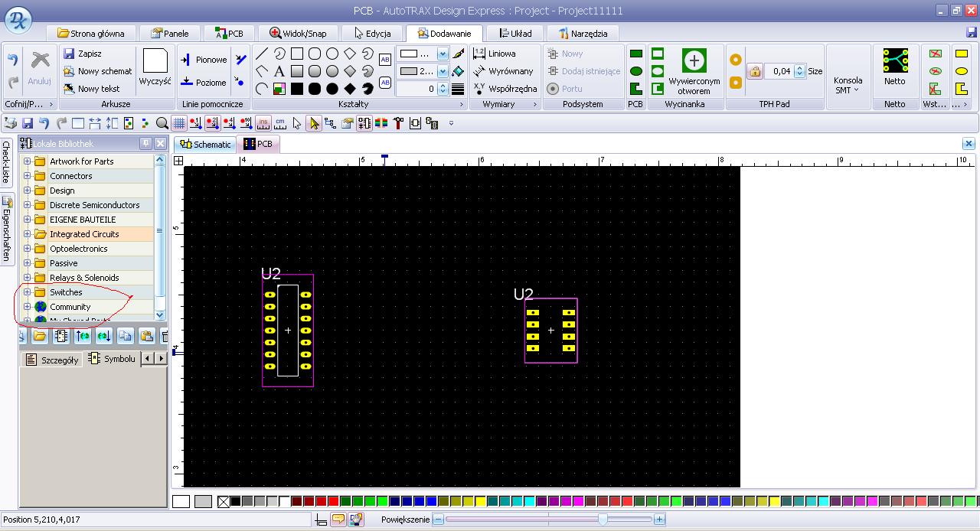This screenshot has height=531, width=980.
Task: Click the Powiększenie zoom slider handle
Action: 603,520
